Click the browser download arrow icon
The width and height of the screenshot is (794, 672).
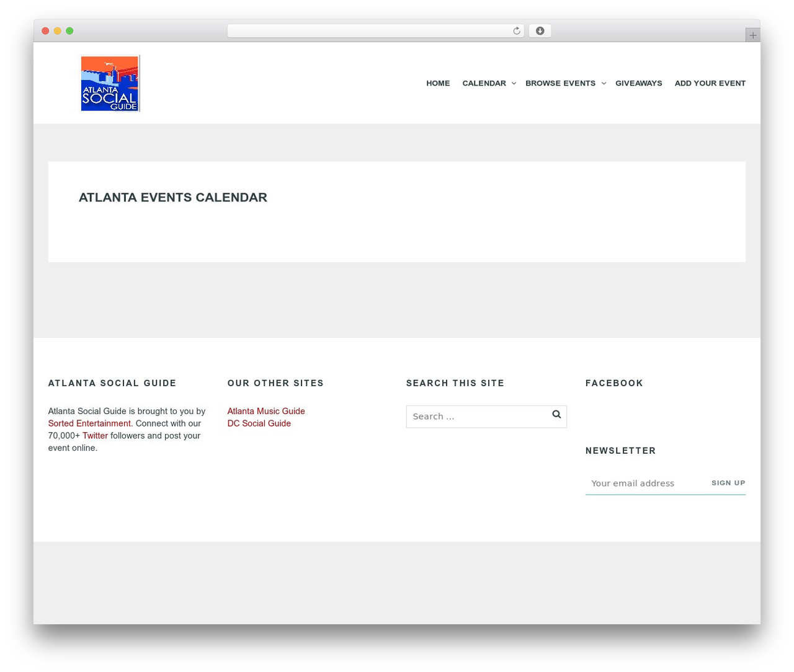click(x=540, y=31)
